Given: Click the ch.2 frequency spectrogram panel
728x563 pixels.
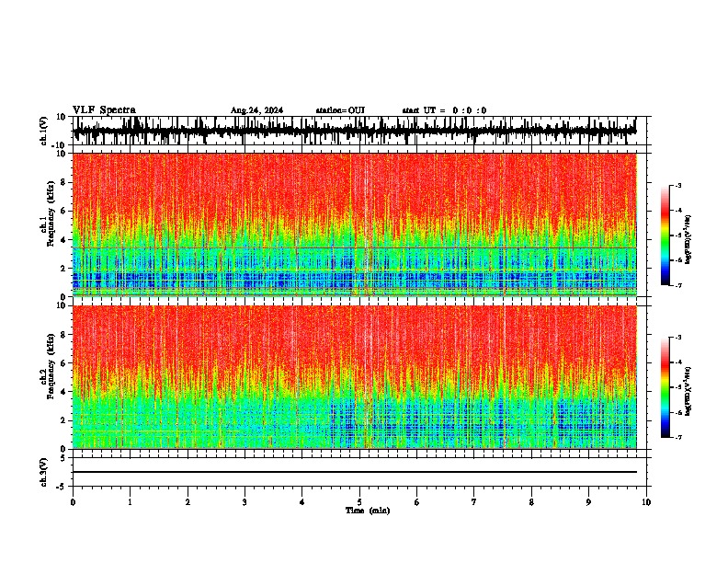Looking at the screenshot, I should pos(354,377).
